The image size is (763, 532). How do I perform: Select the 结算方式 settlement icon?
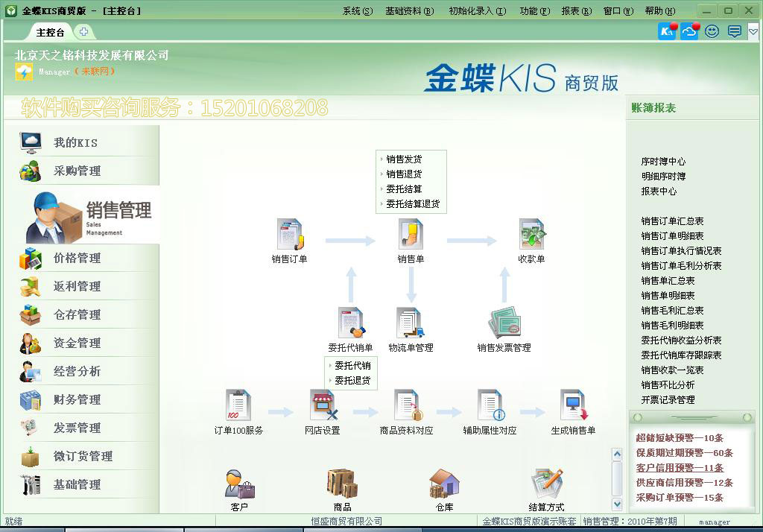pos(546,482)
